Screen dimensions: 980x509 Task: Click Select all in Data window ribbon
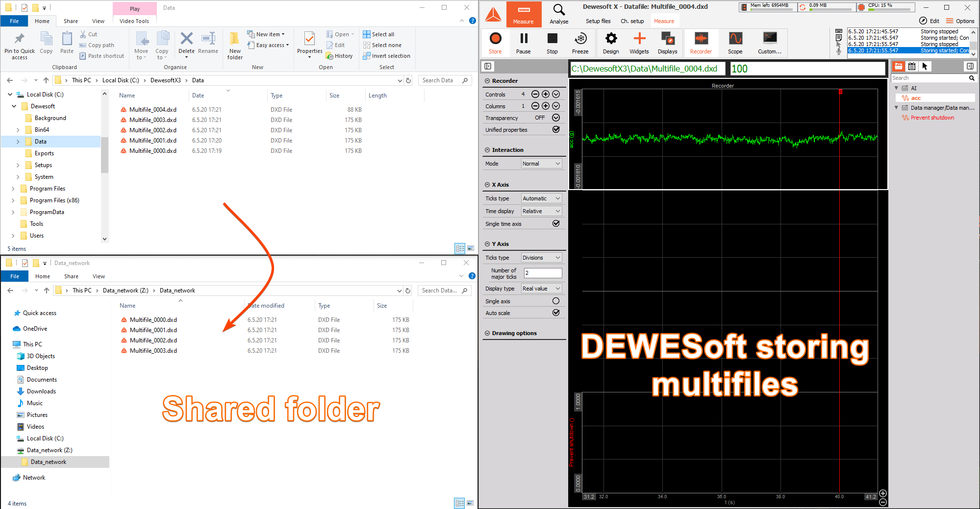378,34
